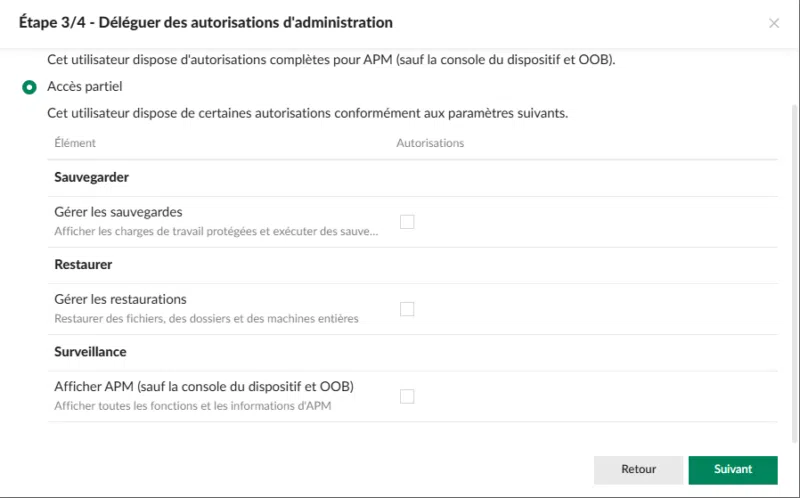Go back with the Retour button
Screen dimensions: 800x498
point(638,469)
